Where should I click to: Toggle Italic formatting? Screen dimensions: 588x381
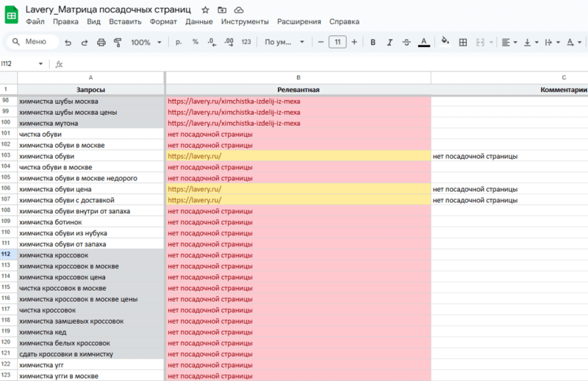[x=389, y=42]
